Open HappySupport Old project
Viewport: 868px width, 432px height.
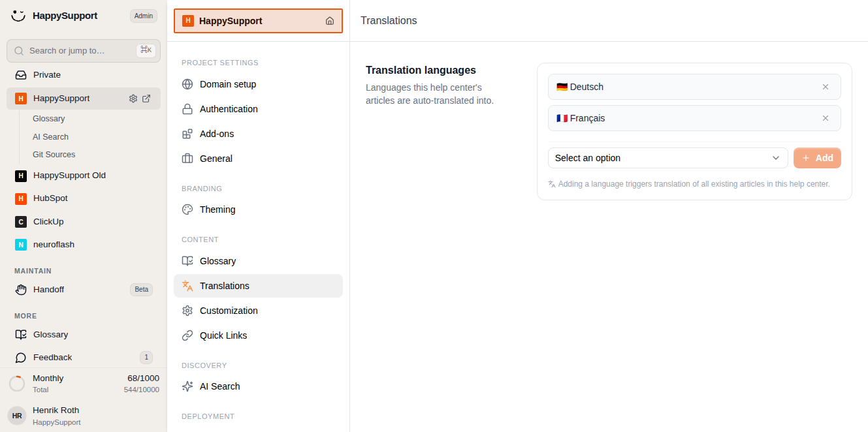84,176
